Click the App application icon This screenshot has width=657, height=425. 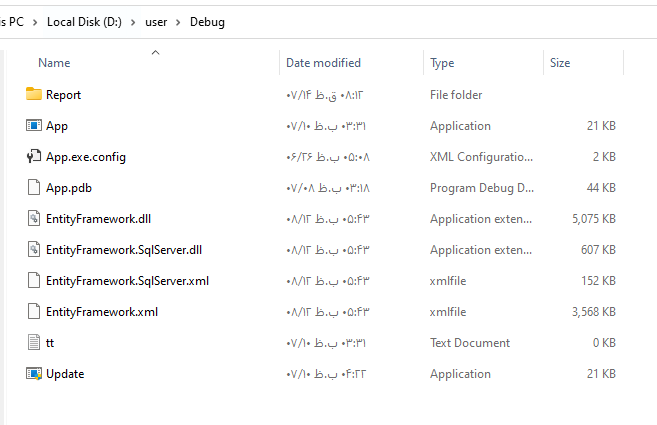tap(33, 126)
